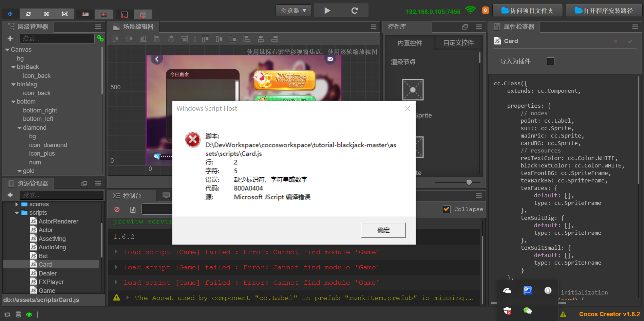Create a new asset with plus button
Screen dimensions: 644x321
click(x=10, y=195)
